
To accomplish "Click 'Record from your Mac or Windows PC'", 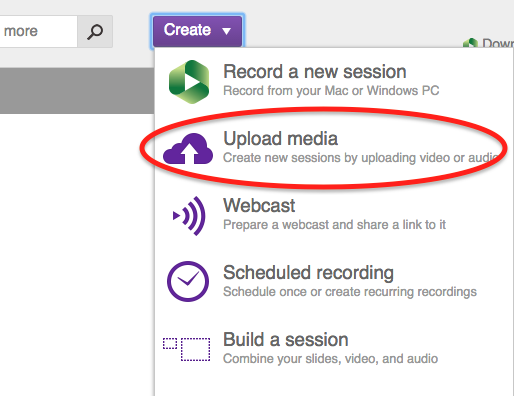I will coord(331,91).
